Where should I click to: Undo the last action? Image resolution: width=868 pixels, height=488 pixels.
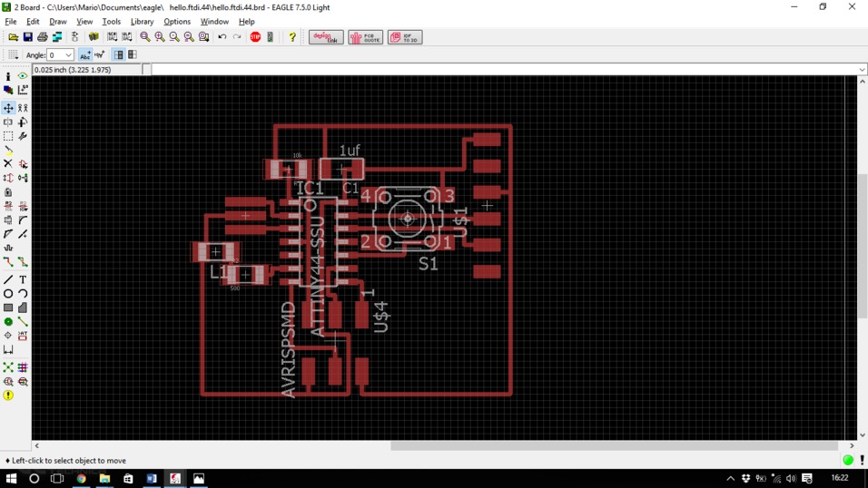pyautogui.click(x=222, y=37)
